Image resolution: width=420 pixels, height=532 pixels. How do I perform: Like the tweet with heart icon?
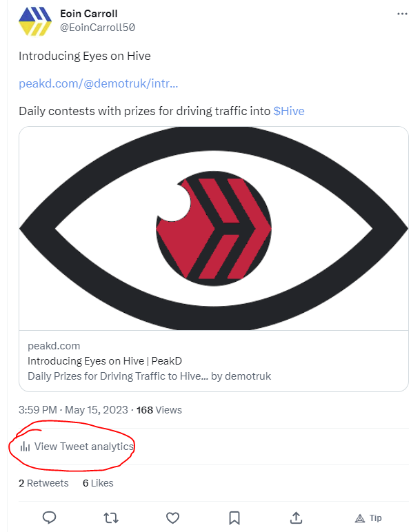172,518
